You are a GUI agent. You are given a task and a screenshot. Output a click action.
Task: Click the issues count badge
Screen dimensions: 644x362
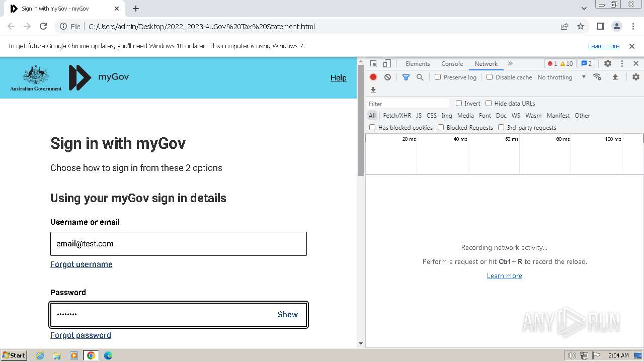click(586, 63)
